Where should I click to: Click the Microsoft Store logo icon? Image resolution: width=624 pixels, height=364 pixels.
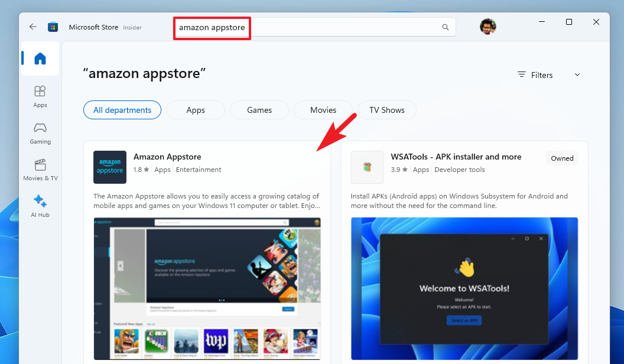[53, 27]
